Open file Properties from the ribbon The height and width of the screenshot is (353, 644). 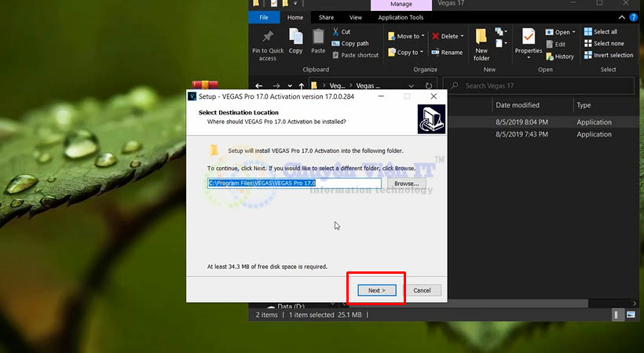pyautogui.click(x=529, y=37)
